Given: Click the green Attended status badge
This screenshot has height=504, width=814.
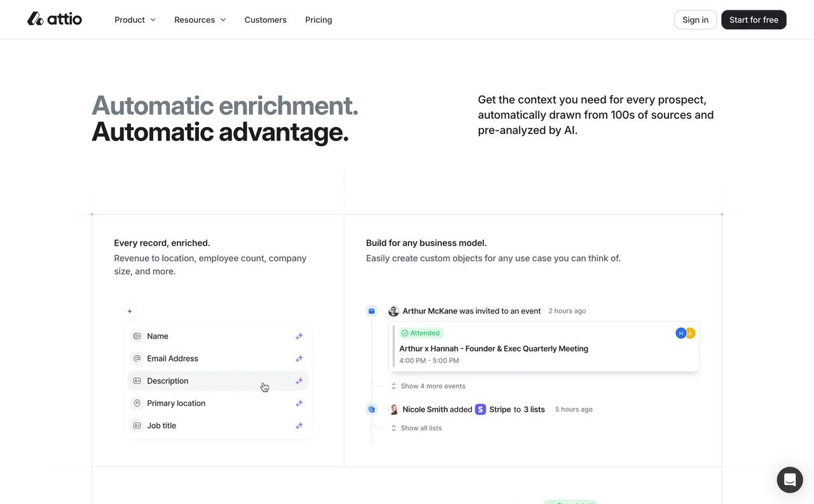Looking at the screenshot, I should (420, 332).
